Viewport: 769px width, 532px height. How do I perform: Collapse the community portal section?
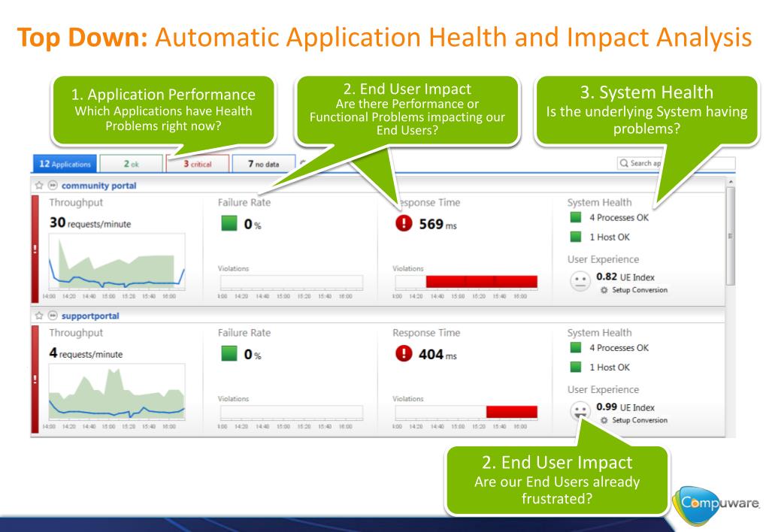[x=53, y=186]
